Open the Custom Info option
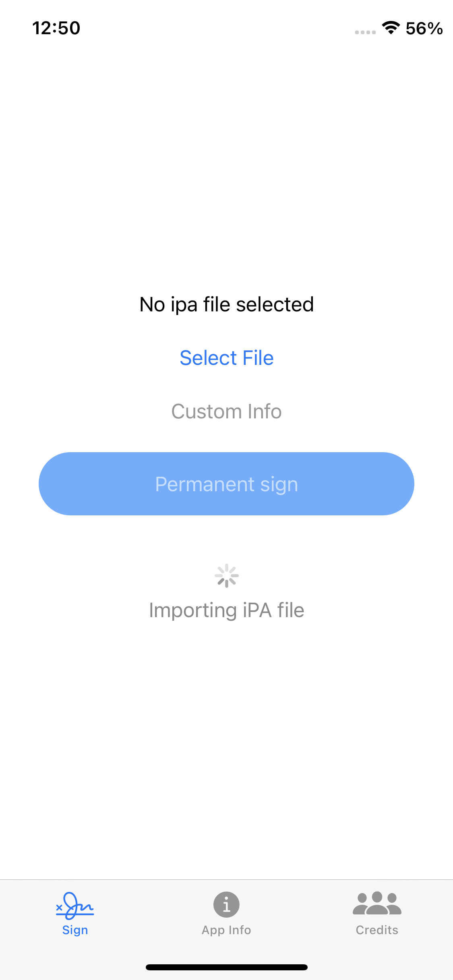 pos(227,412)
